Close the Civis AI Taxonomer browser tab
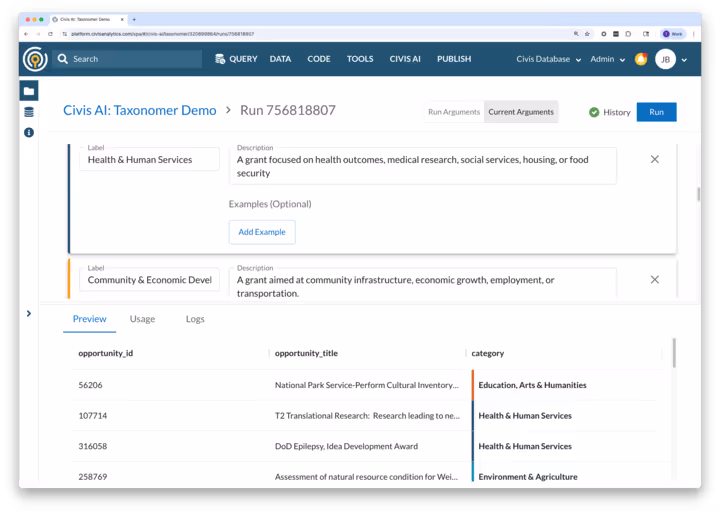 (122, 19)
